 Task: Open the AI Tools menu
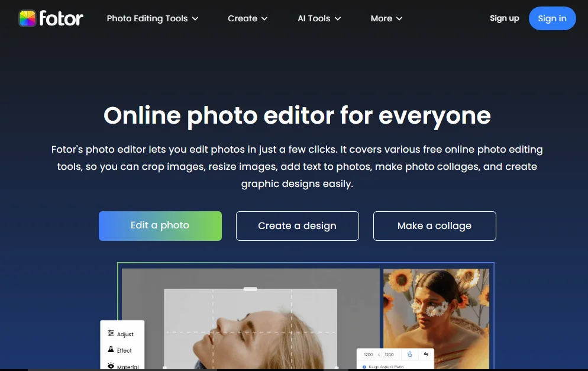click(319, 18)
